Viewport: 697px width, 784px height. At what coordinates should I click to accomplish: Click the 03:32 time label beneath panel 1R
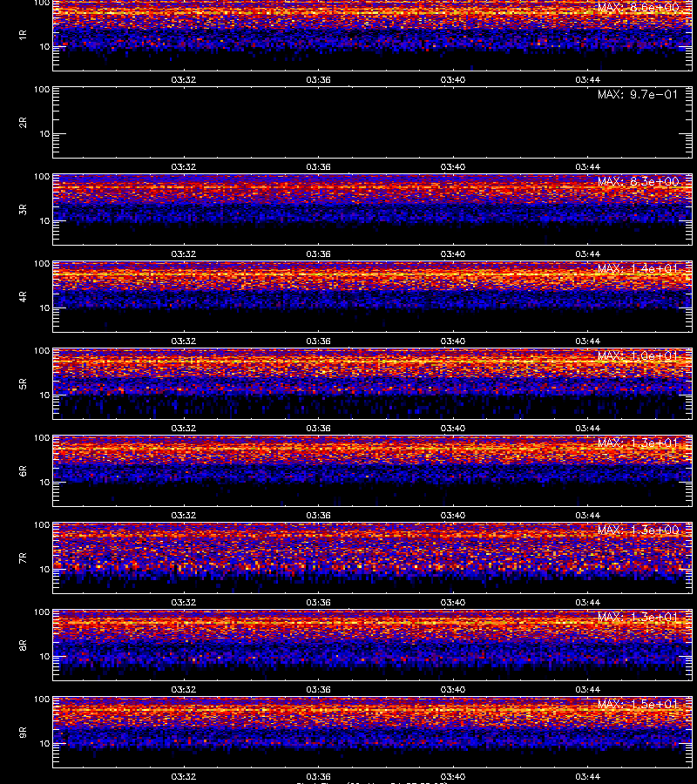pyautogui.click(x=184, y=80)
